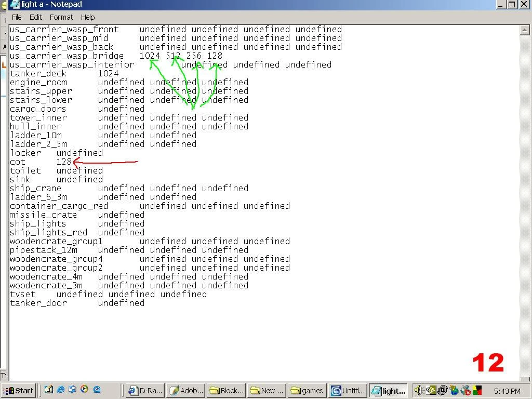Image resolution: width=532 pixels, height=399 pixels.
Task: Open the Format menu
Action: coord(61,17)
